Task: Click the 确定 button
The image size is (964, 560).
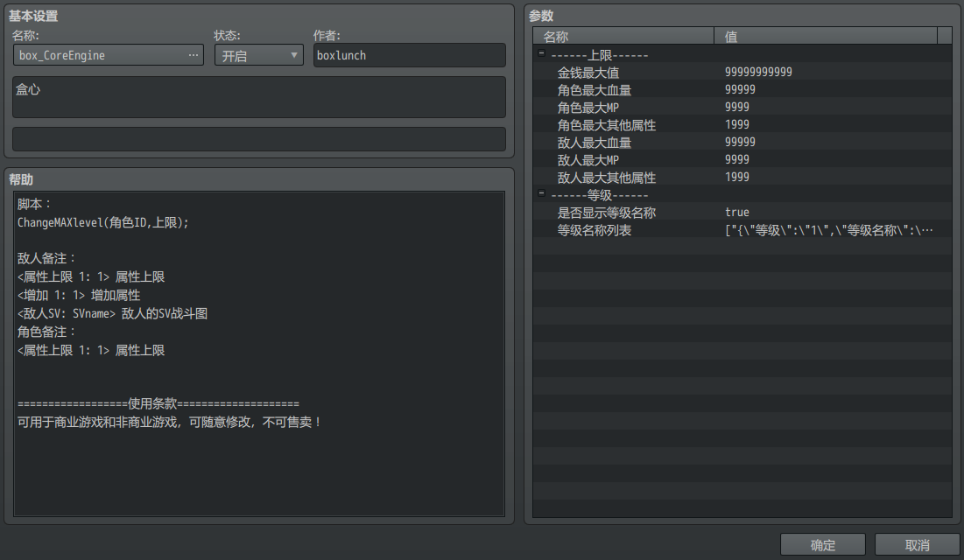Action: pos(823,544)
